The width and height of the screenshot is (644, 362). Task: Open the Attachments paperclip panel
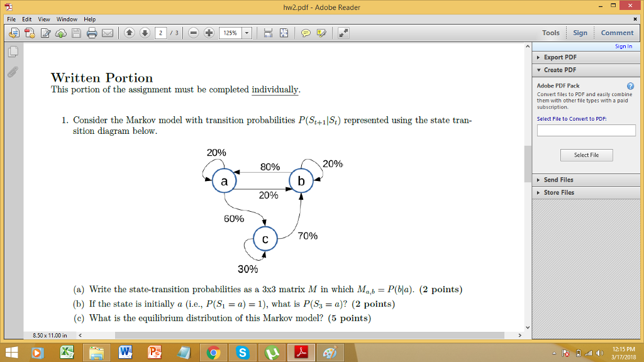13,72
